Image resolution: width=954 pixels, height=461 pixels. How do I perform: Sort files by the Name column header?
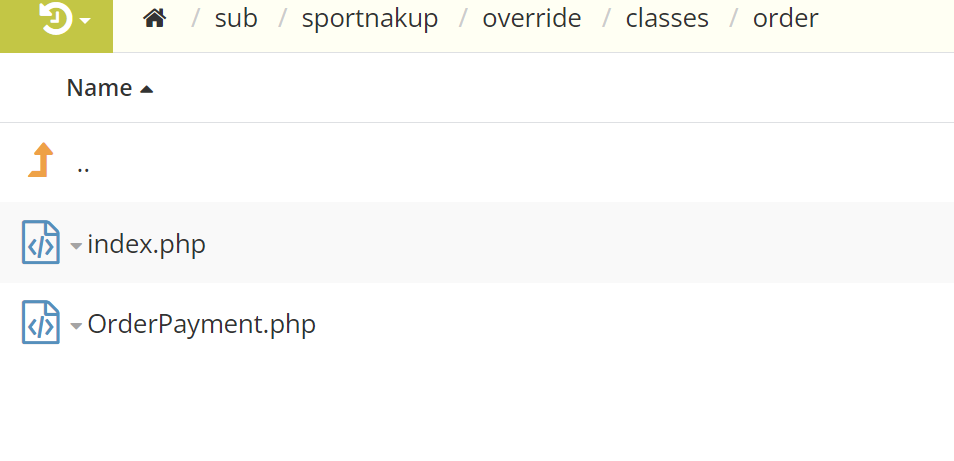pyautogui.click(x=99, y=88)
